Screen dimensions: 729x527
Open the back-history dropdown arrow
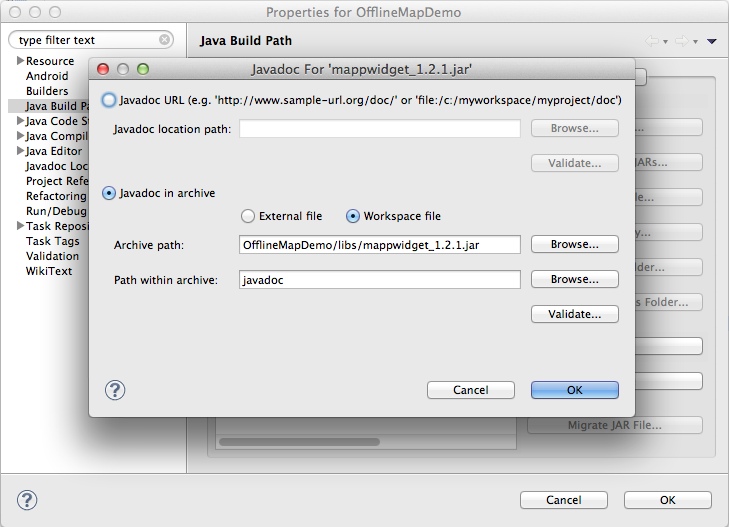665,42
